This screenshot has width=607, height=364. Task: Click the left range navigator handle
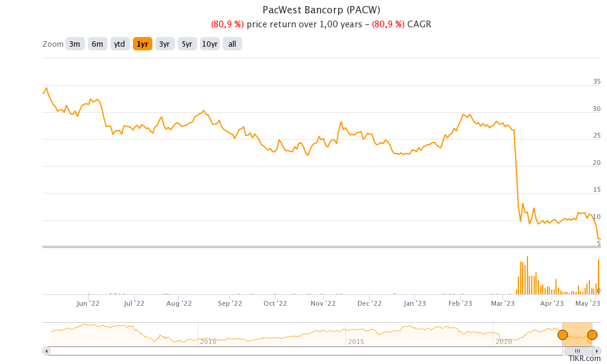click(563, 335)
